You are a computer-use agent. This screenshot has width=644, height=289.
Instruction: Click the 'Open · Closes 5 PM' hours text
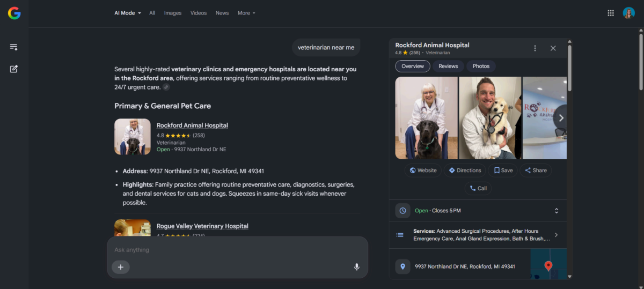pyautogui.click(x=437, y=211)
